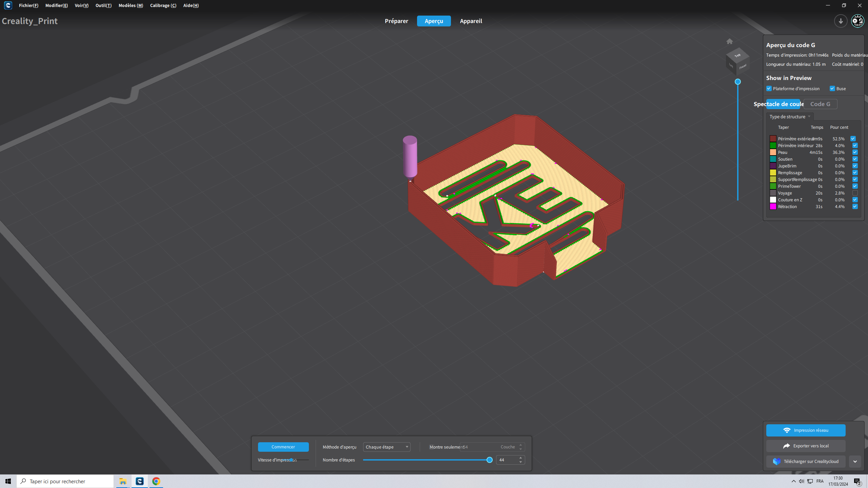
Task: Toggle the Buse checkbox
Action: tap(832, 88)
